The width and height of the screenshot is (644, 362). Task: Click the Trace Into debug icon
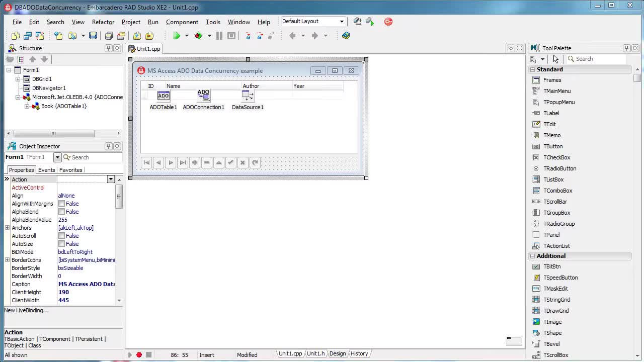point(248,36)
